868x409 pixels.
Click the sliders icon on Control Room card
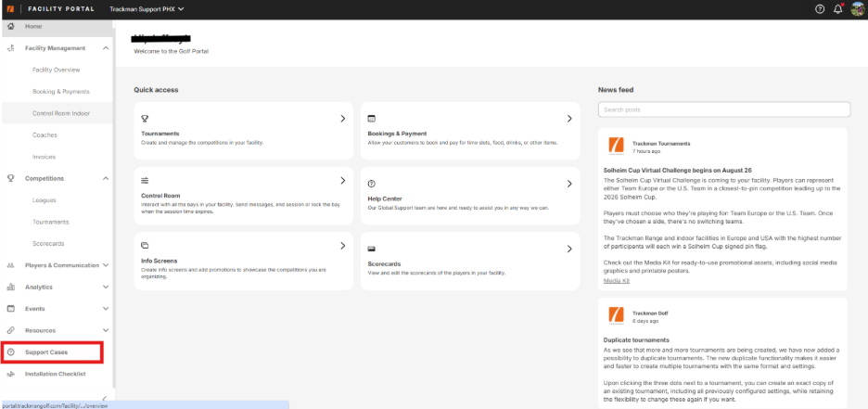[145, 181]
